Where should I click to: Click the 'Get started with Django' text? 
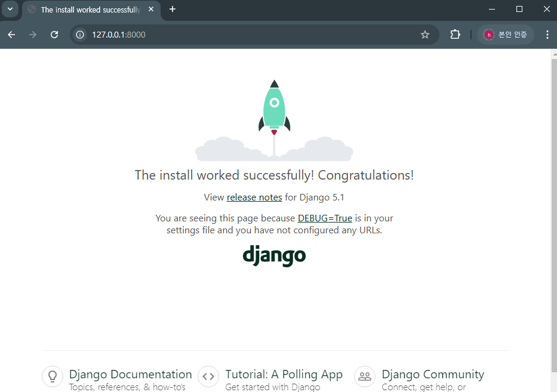coord(273,387)
